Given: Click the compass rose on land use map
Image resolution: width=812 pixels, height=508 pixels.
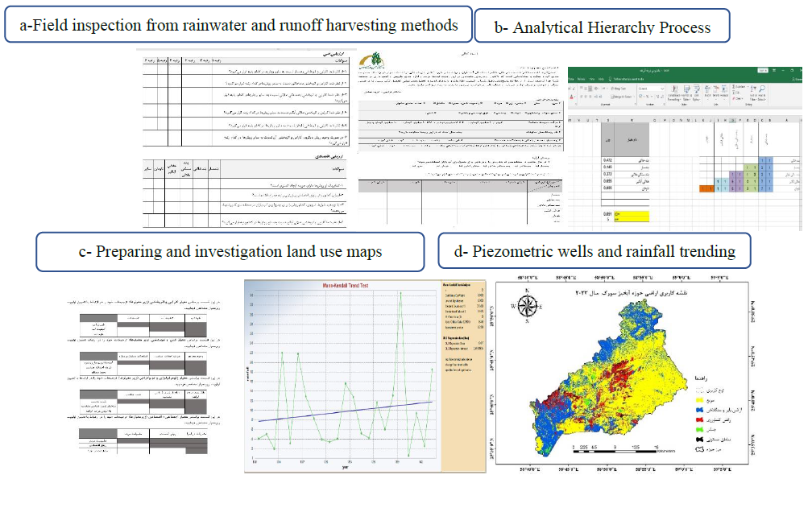Looking at the screenshot, I should pos(528,306).
